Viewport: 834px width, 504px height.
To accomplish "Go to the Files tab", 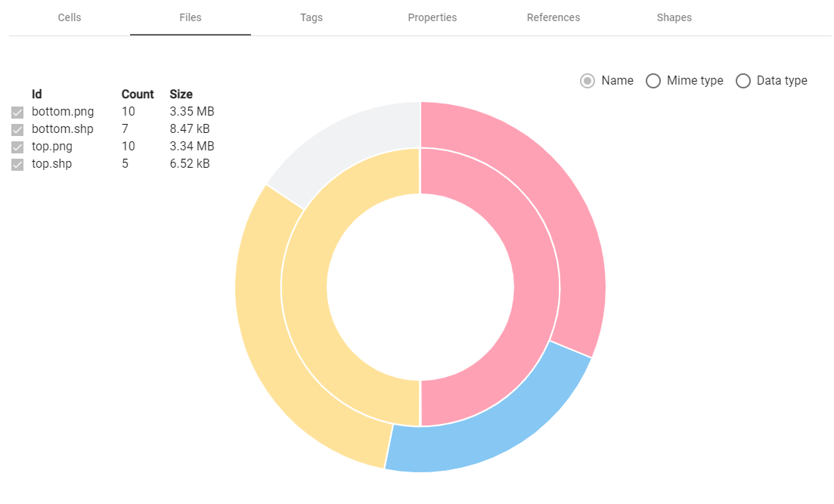I will [190, 17].
